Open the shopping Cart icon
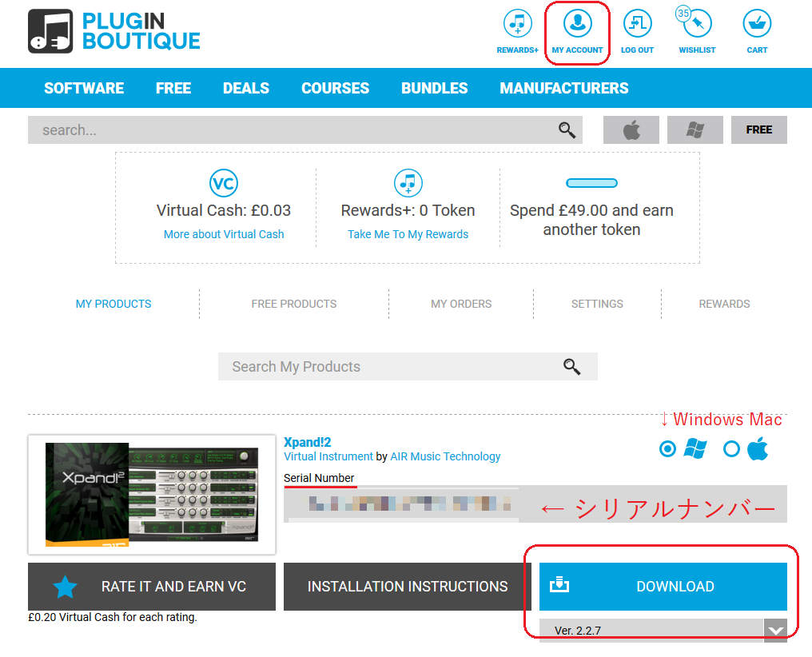The height and width of the screenshot is (657, 812). 757,24
